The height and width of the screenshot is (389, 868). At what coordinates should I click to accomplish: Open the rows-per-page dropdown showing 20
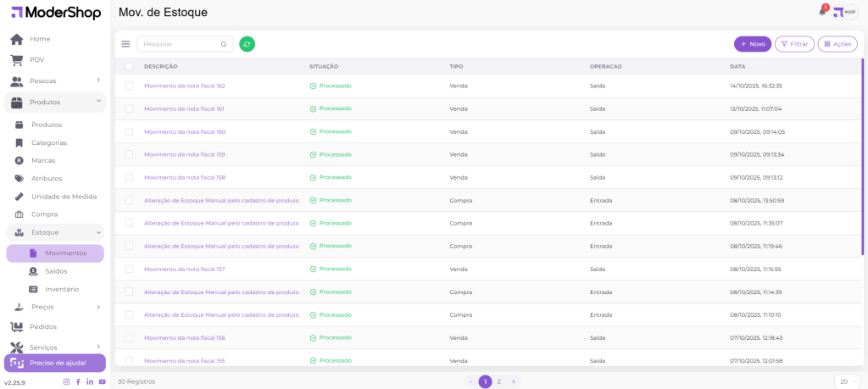click(846, 381)
